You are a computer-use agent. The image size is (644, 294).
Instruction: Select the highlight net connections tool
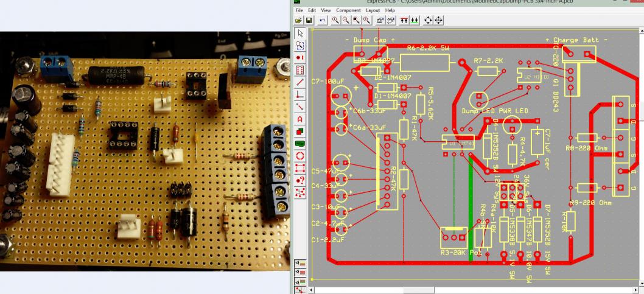[300, 192]
